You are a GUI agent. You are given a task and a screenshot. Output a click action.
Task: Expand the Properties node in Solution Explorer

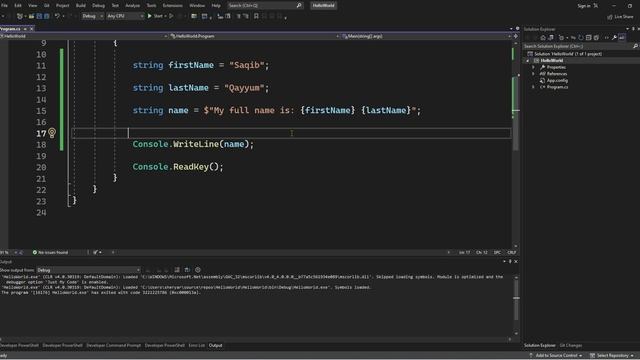pos(533,67)
